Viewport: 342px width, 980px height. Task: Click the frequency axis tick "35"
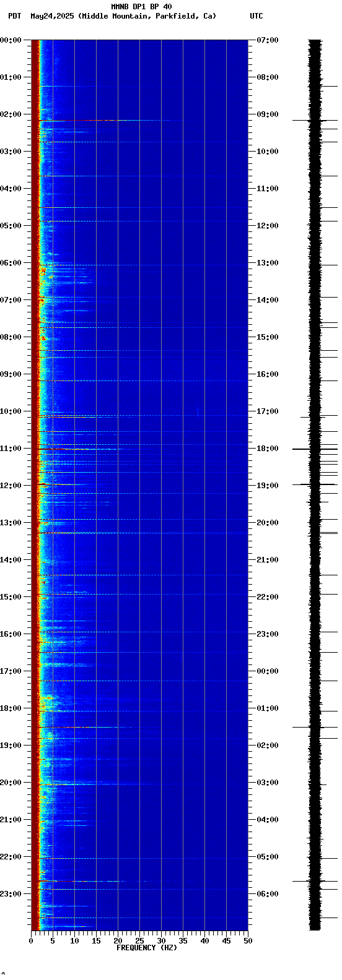pyautogui.click(x=183, y=941)
